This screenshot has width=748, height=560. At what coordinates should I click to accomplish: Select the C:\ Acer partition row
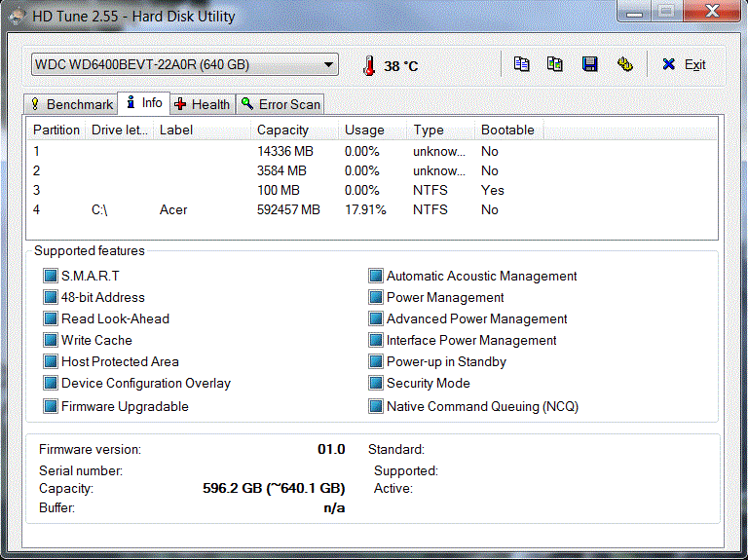(x=372, y=210)
